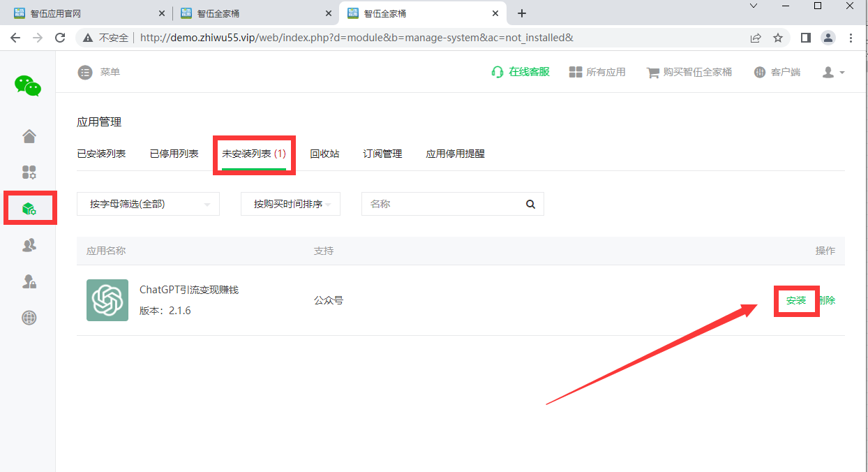Open the apps grid settings sidebar icon
This screenshot has width=868, height=472.
29,172
